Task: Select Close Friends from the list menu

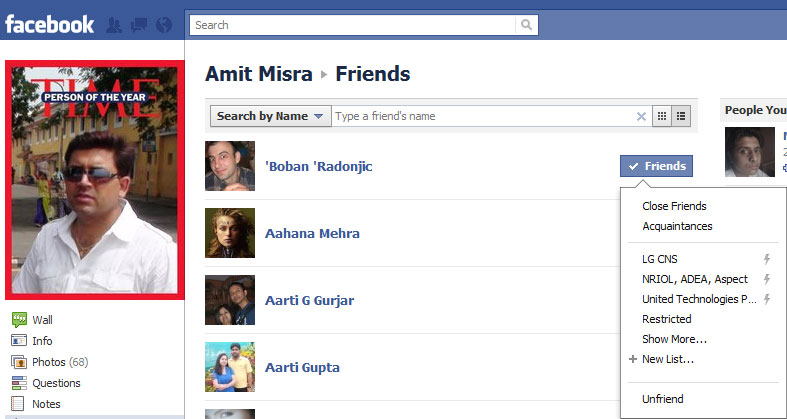Action: pos(674,206)
